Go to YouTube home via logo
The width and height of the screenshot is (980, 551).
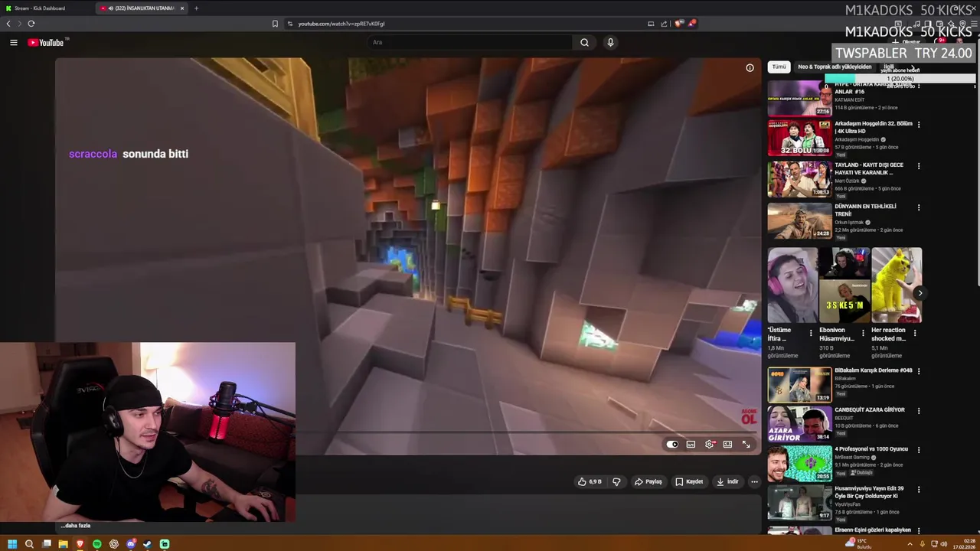tap(46, 42)
